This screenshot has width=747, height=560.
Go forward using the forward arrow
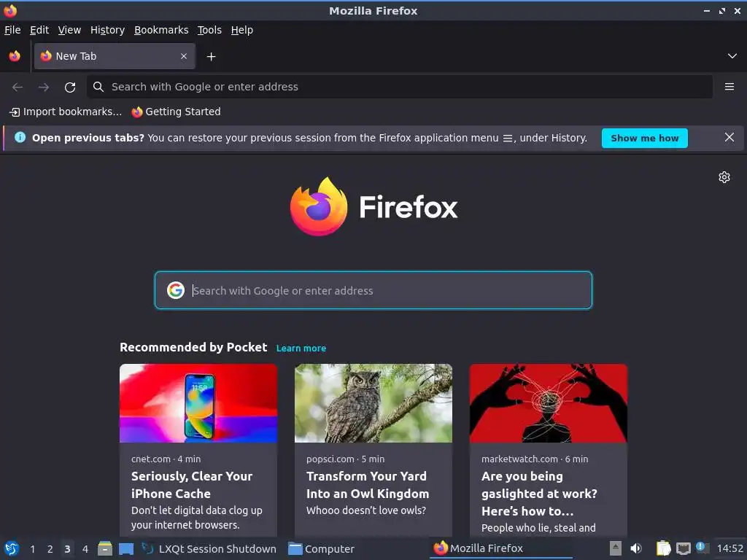[44, 87]
